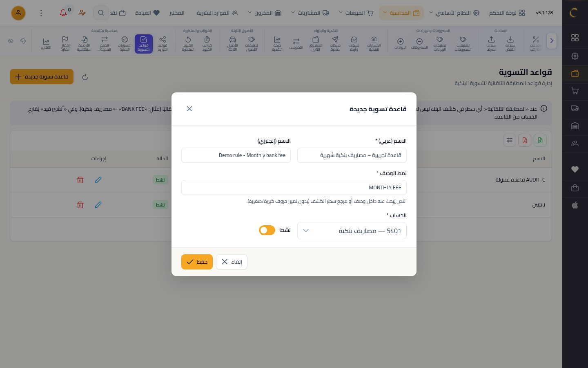Open the user profile avatar
The width and height of the screenshot is (588, 368).
coord(18,13)
